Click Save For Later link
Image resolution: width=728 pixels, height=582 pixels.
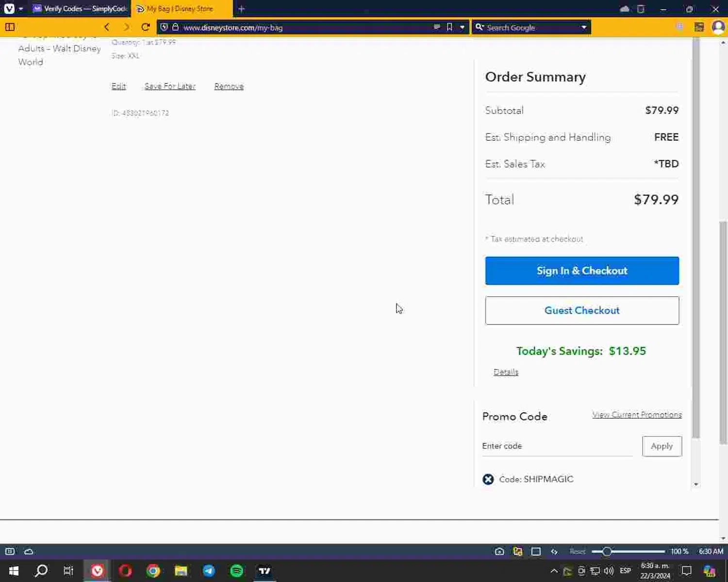[170, 86]
